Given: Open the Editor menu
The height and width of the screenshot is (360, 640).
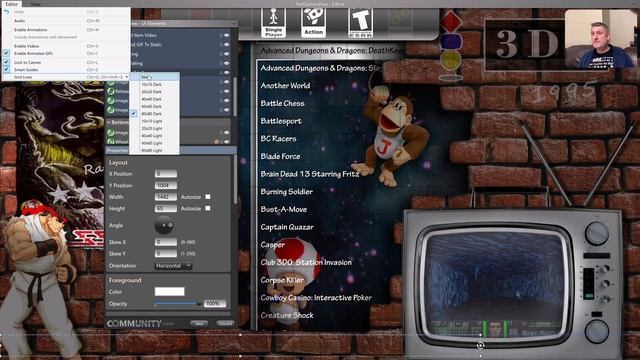Looking at the screenshot, I should tap(11, 4).
